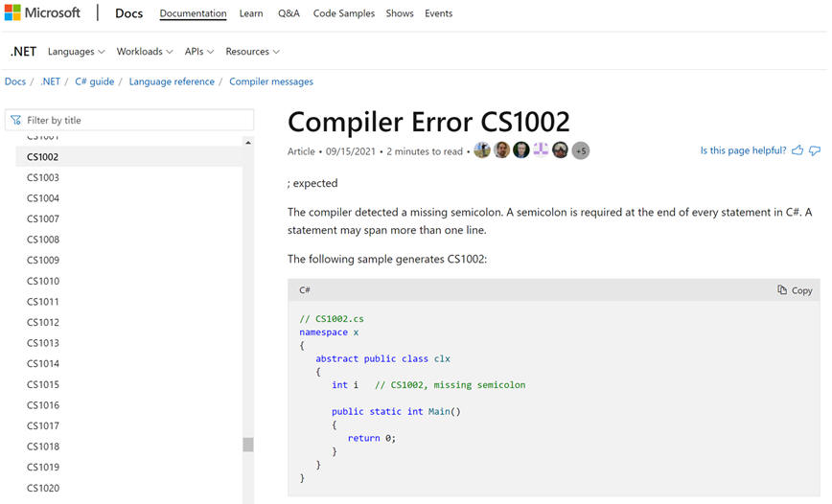This screenshot has height=504, width=832.
Task: Click C# guide breadcrumb
Action: tap(95, 81)
